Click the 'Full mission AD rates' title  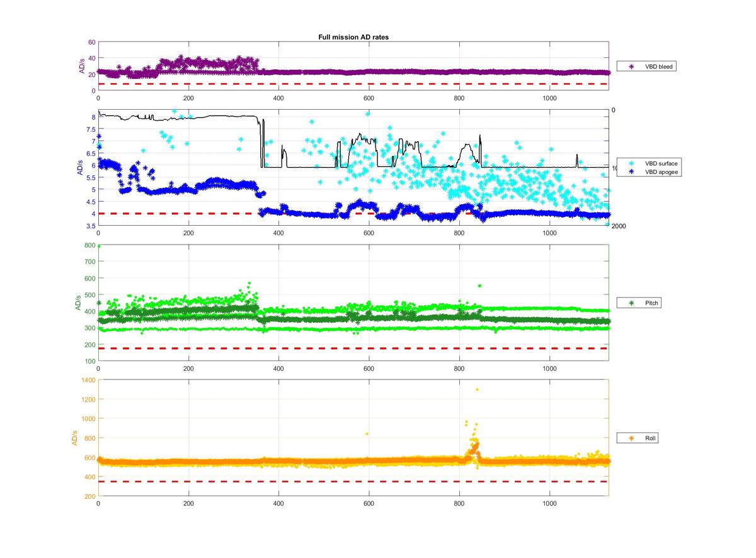pyautogui.click(x=353, y=37)
